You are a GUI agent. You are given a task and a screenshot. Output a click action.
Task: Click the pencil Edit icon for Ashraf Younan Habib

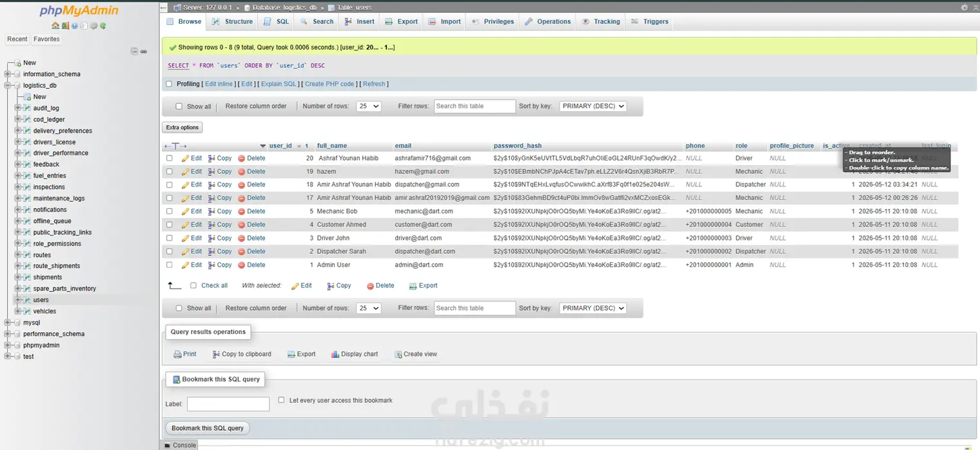click(x=185, y=159)
